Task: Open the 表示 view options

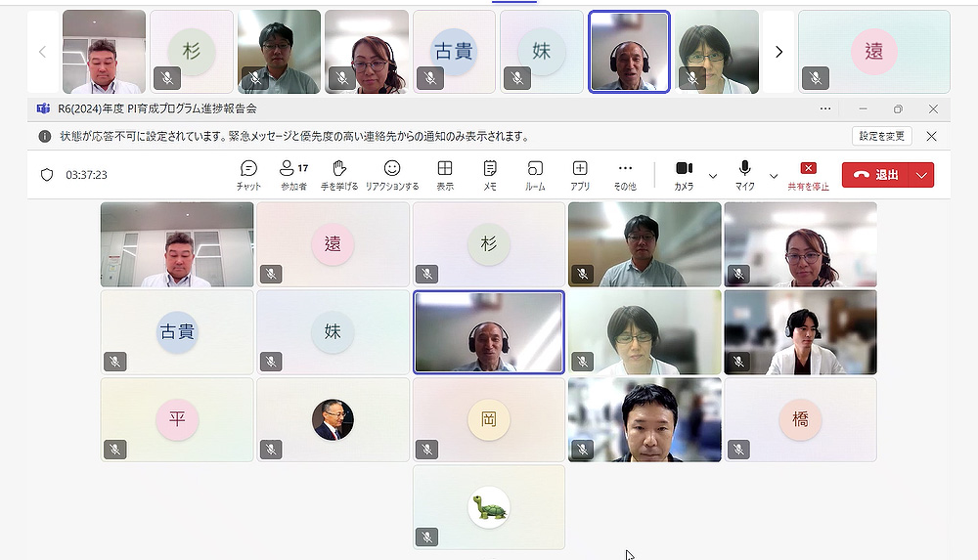Action: coord(445,174)
